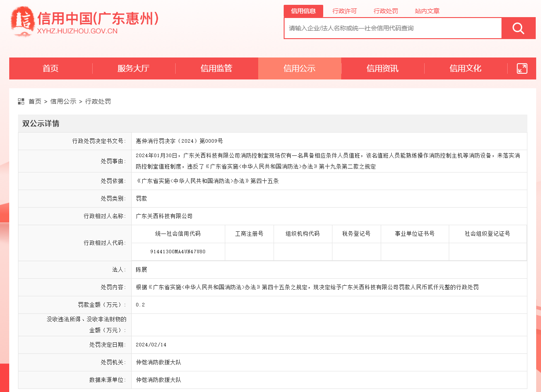The image size is (541, 392).
Task: Open the fullscreen expand icon in navigation bar
Action: [522, 68]
